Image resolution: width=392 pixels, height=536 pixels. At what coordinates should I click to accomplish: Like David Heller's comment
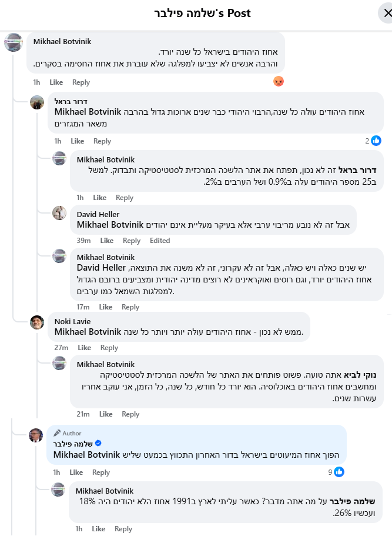[107, 241]
